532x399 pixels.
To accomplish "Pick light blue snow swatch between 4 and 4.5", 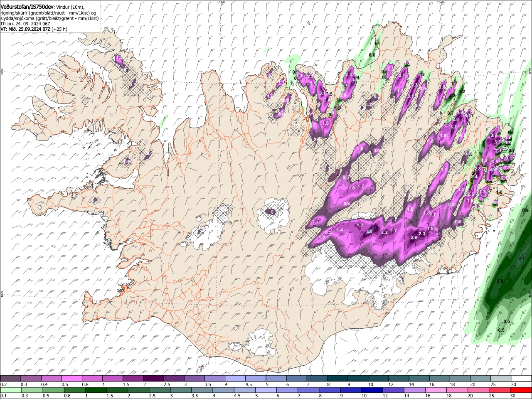I will pos(235,379).
